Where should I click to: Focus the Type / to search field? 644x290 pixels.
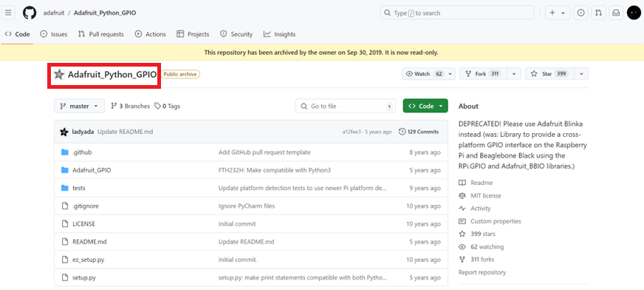point(457,13)
